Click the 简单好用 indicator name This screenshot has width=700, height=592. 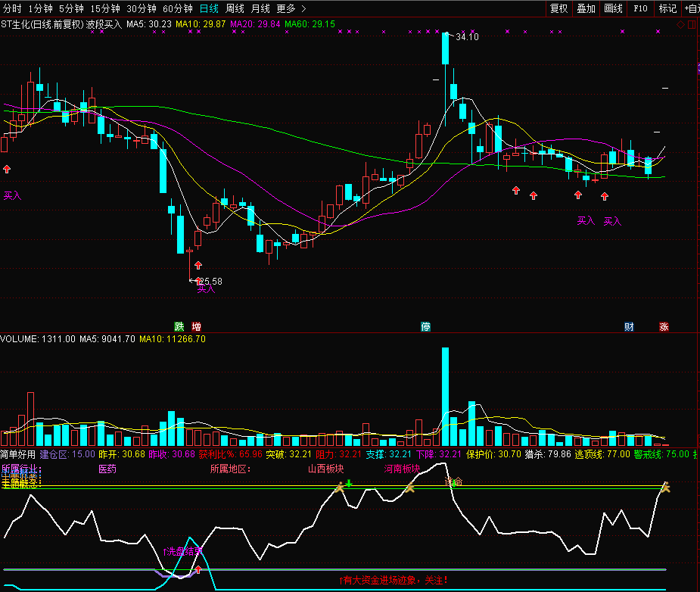click(18, 454)
